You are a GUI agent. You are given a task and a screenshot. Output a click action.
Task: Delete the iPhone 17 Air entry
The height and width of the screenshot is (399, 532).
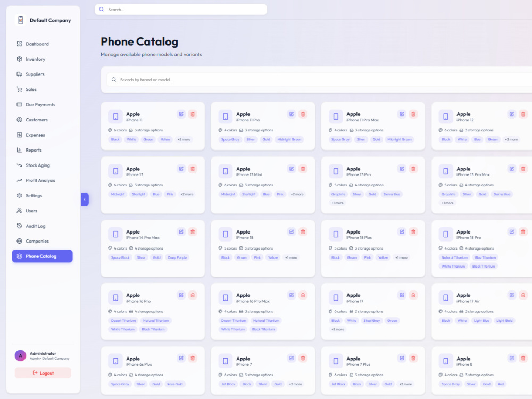pyautogui.click(x=523, y=295)
